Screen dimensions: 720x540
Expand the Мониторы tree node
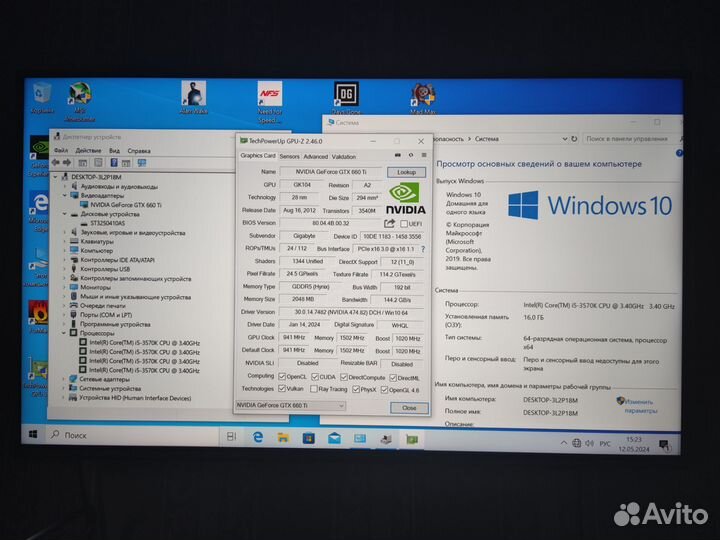coord(65,287)
